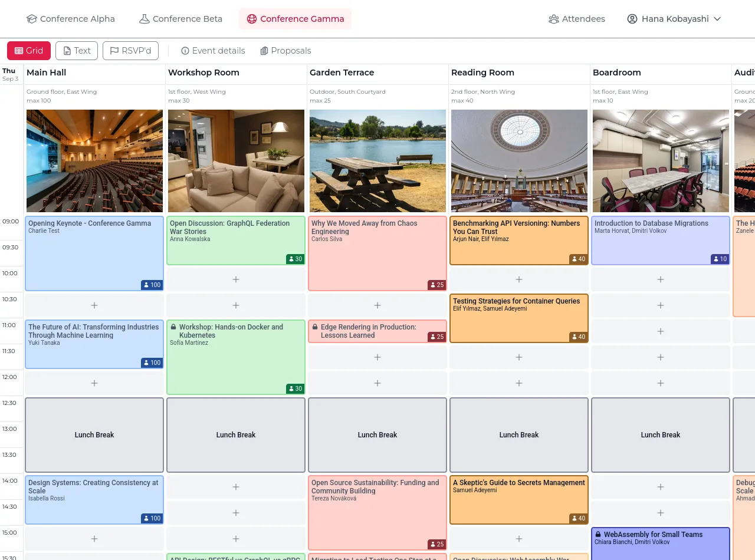
Task: Open The Future of AI session
Action: click(94, 344)
